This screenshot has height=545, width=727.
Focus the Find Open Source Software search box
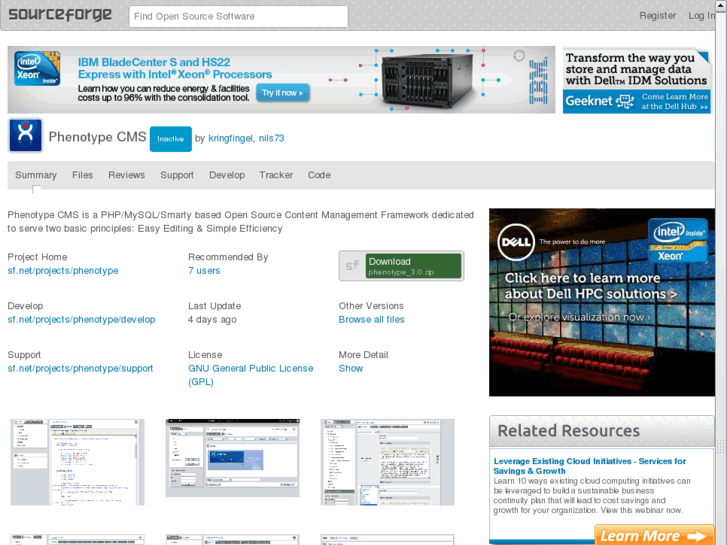(238, 16)
